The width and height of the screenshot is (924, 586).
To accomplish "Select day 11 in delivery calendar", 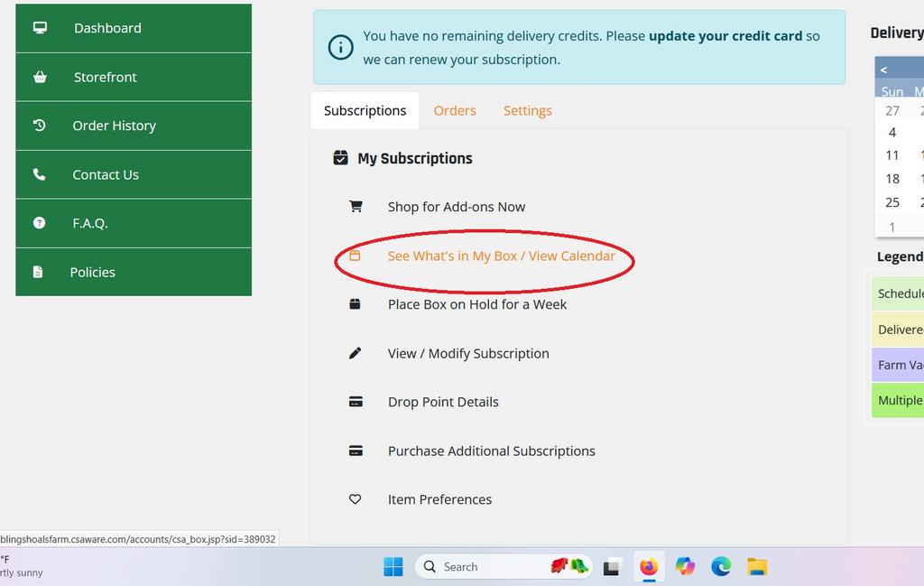I will click(892, 155).
